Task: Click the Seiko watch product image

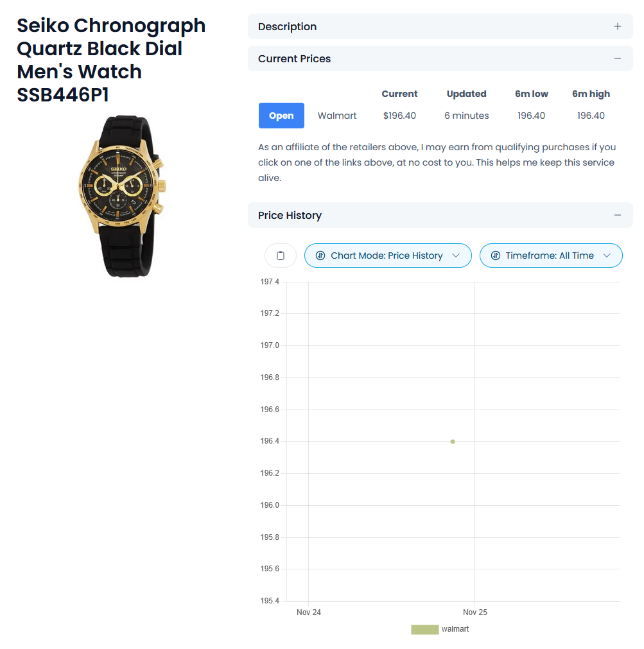Action: pos(120,195)
